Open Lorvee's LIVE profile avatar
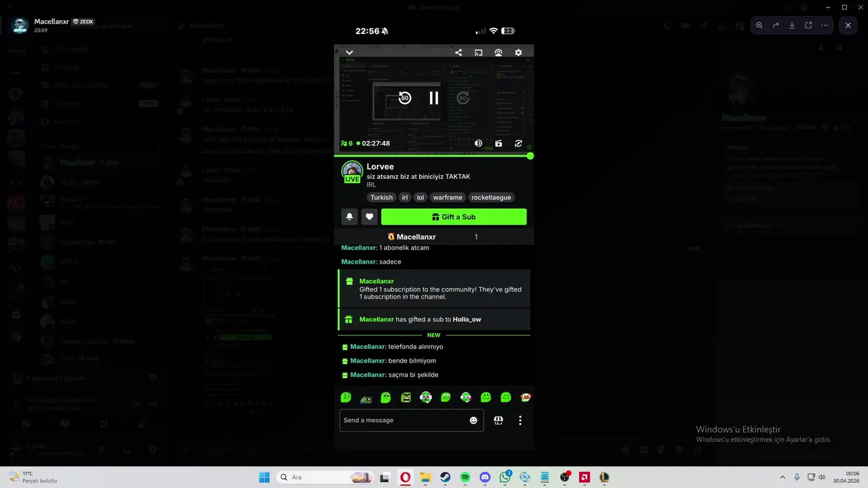The image size is (868, 488). click(352, 172)
